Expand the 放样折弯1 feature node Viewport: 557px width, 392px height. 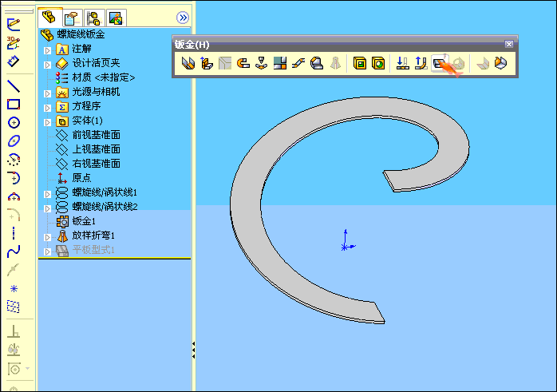coord(47,237)
